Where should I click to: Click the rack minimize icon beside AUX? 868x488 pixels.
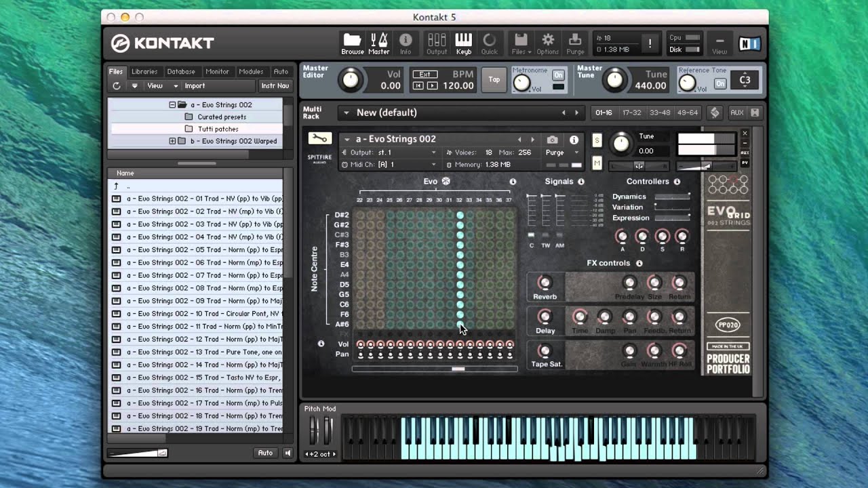(x=755, y=113)
